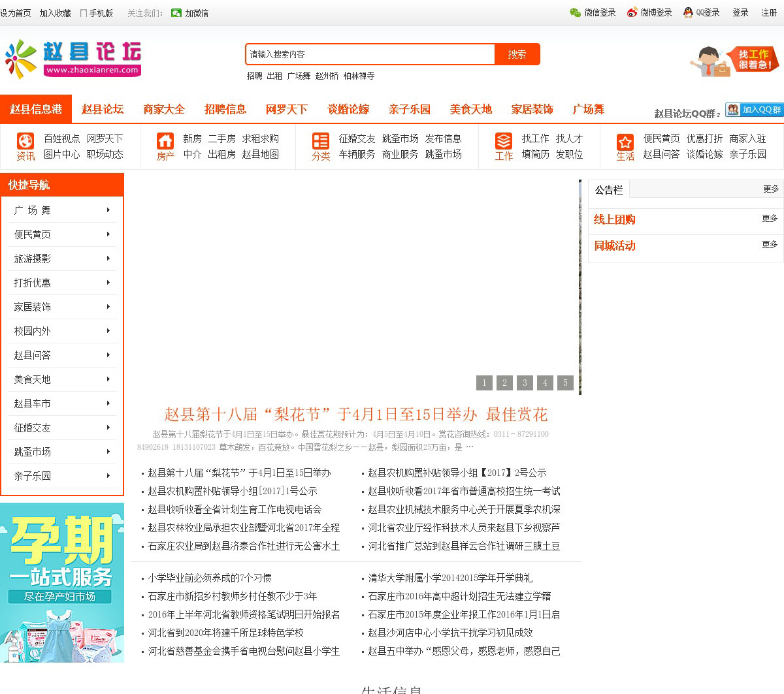Click the WeChat login icon
This screenshot has width=784, height=694.
pos(576,12)
